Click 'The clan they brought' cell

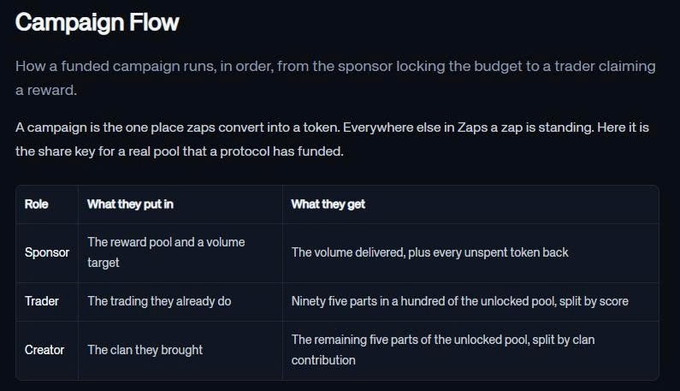click(x=145, y=350)
